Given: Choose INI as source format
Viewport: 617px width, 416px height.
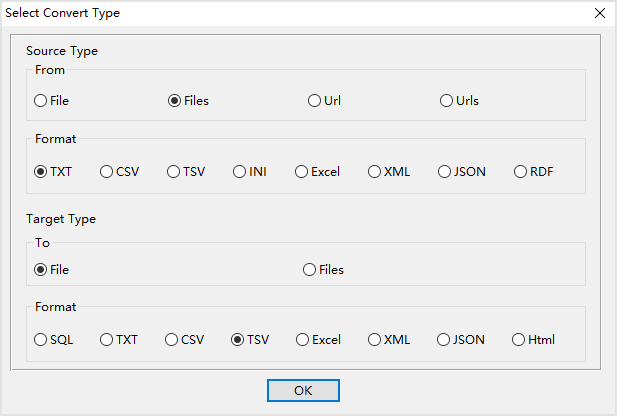Looking at the screenshot, I should tap(240, 171).
